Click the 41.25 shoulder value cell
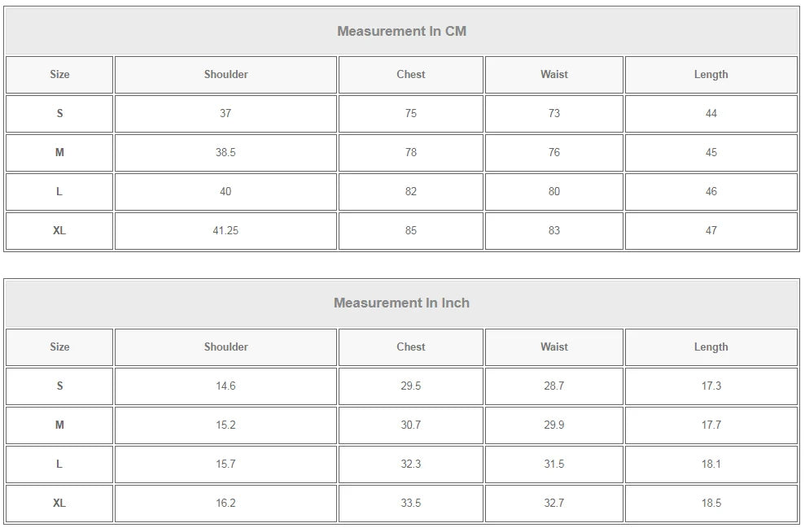Viewport: 805px width, 532px height. pyautogui.click(x=226, y=231)
